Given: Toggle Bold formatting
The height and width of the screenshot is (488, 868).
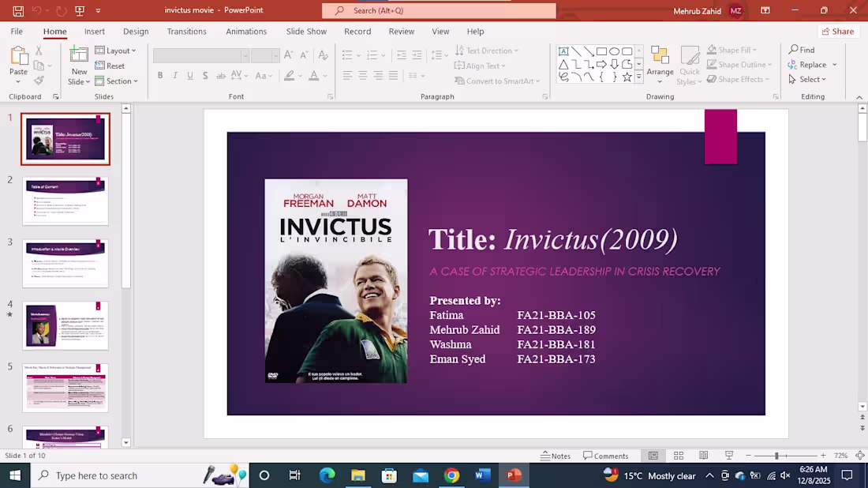Looking at the screenshot, I should [x=160, y=75].
